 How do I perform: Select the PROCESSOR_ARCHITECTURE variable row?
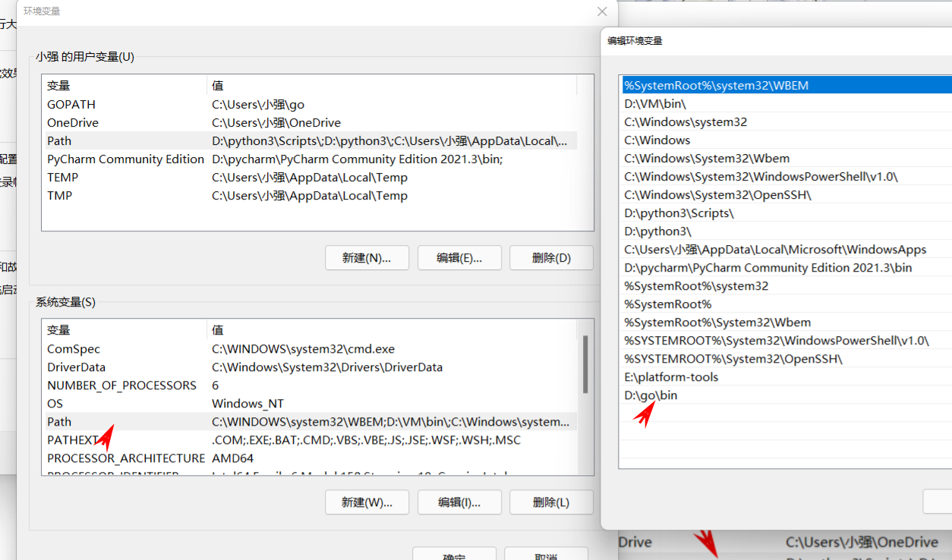[x=310, y=458]
